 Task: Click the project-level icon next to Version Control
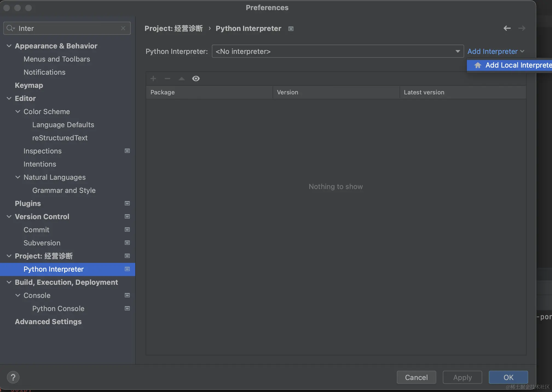pyautogui.click(x=127, y=216)
